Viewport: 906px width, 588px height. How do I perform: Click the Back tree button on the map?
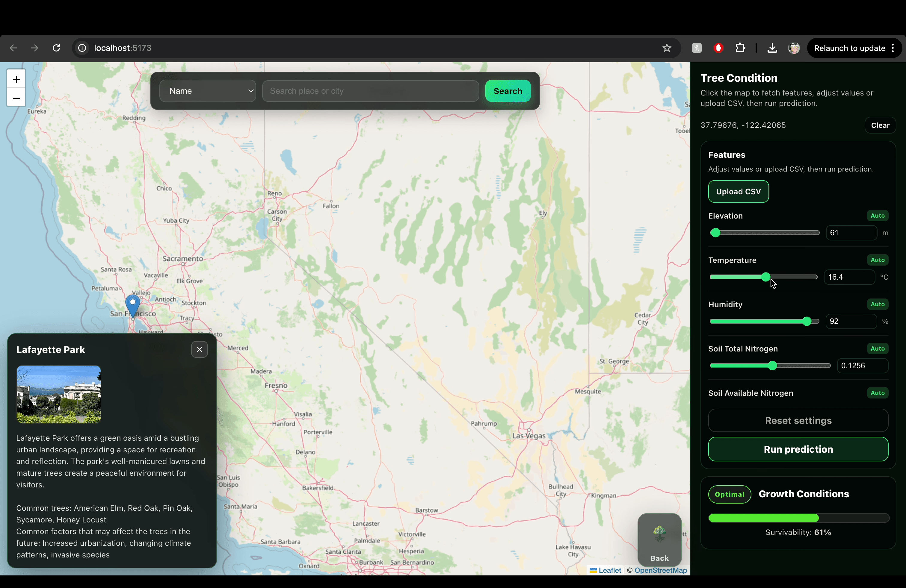coord(659,540)
